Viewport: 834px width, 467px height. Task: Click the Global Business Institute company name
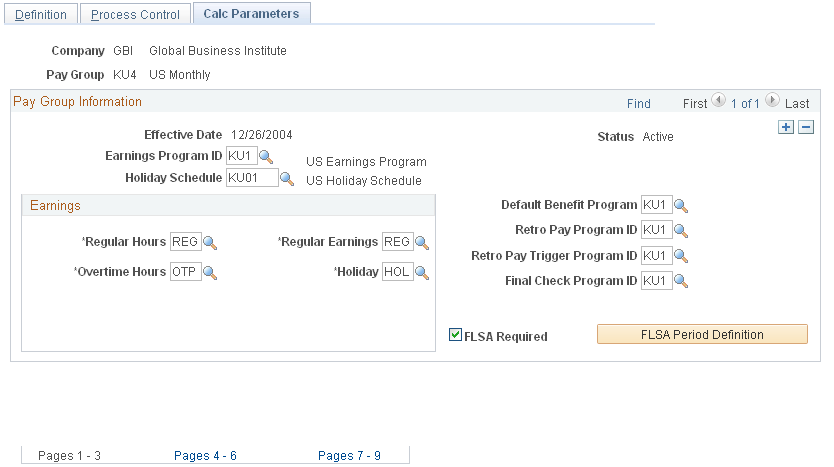[218, 51]
